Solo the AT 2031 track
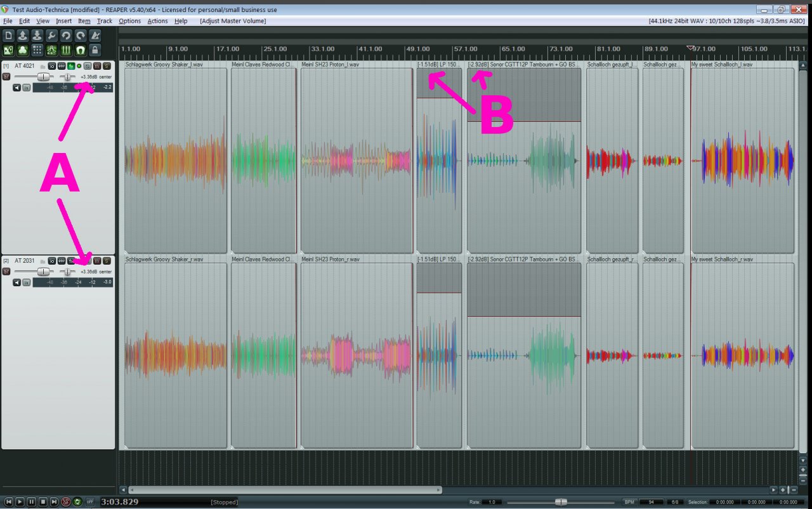 pos(107,261)
